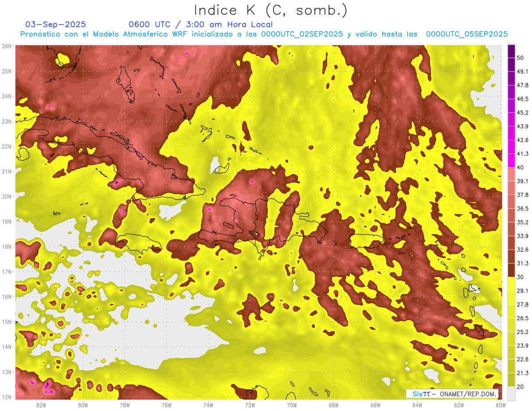This screenshot has width=532, height=411.
Task: Click the title "Indice K (C, somb.)"
Action: coord(271,10)
